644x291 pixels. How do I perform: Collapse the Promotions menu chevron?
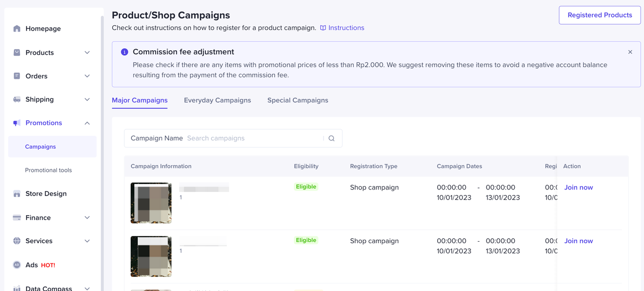pos(87,123)
